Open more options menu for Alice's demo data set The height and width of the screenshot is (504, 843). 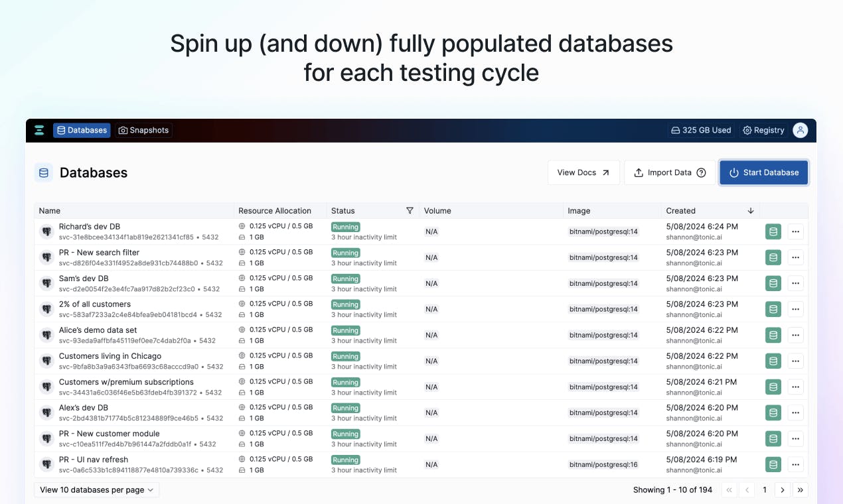(795, 335)
